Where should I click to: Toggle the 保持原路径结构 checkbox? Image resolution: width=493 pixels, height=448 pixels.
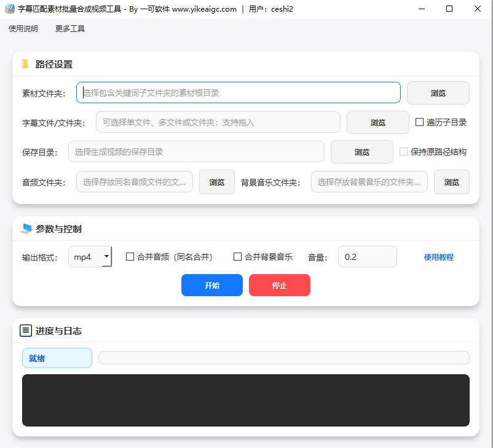point(404,152)
